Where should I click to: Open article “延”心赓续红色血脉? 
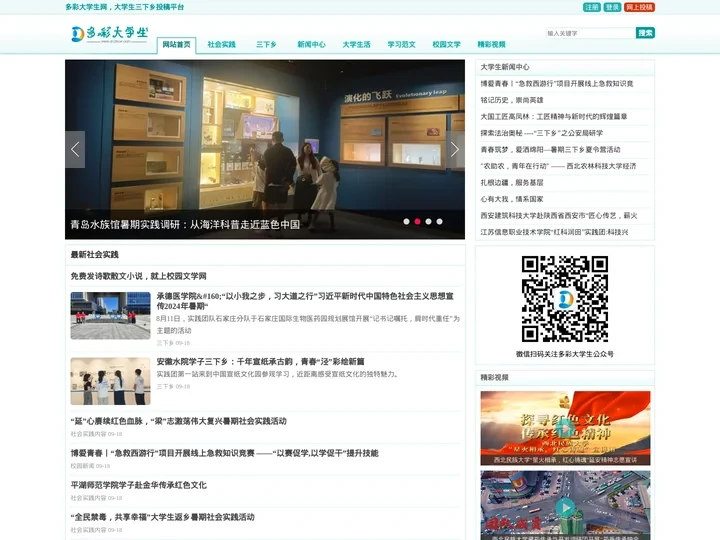point(179,421)
